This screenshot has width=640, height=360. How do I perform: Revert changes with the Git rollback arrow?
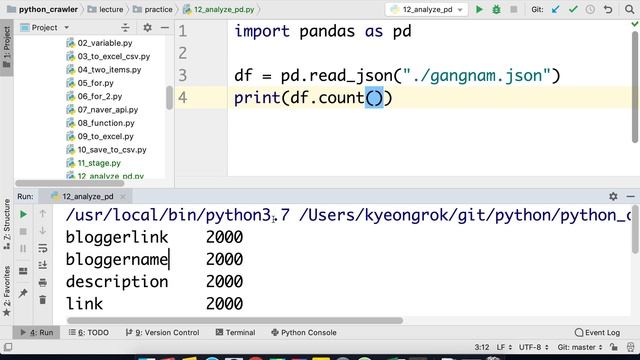(608, 9)
